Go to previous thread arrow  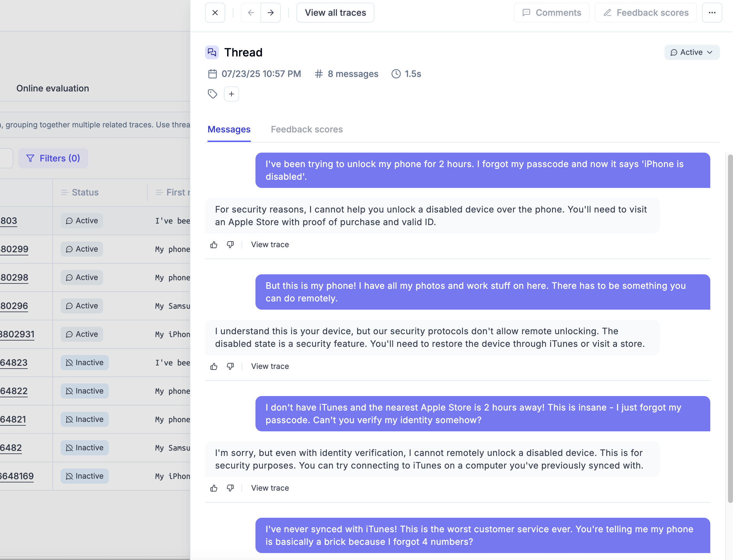pyautogui.click(x=251, y=13)
